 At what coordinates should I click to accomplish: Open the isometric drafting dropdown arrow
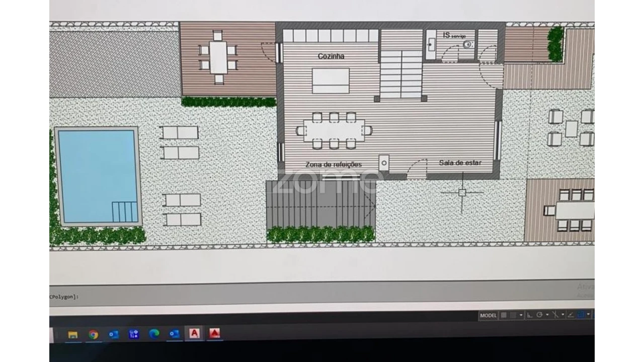click(x=562, y=315)
